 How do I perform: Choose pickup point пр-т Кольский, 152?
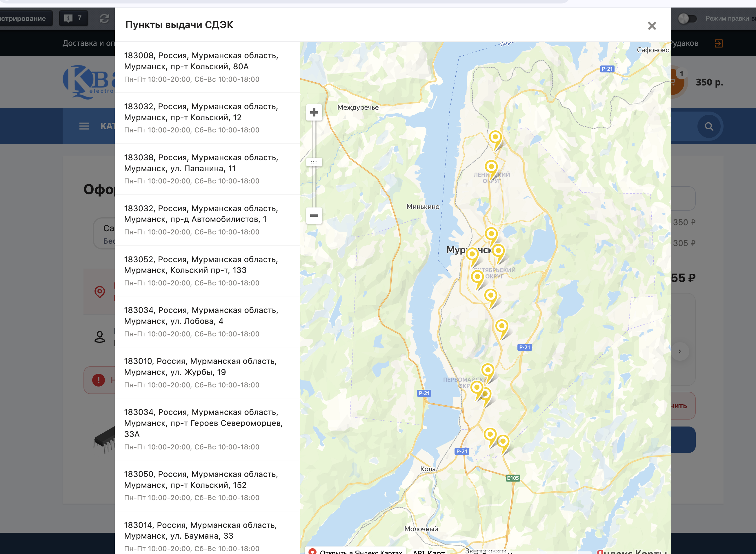(x=207, y=486)
